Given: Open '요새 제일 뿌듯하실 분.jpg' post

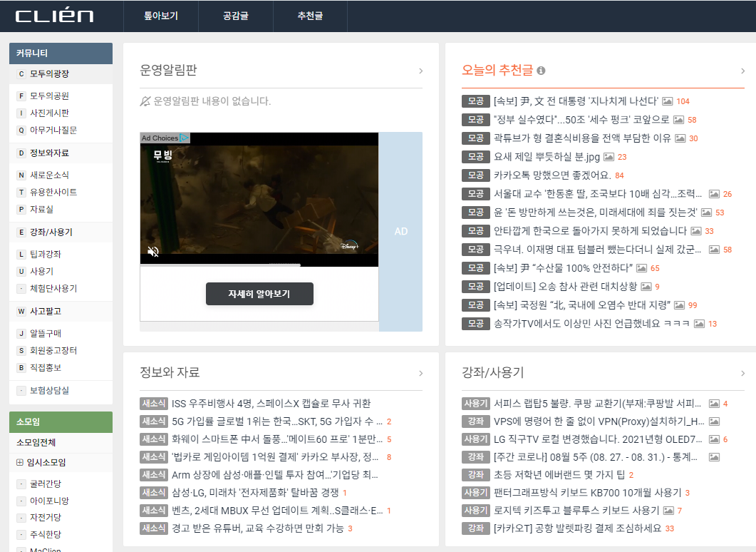Looking at the screenshot, I should [547, 157].
